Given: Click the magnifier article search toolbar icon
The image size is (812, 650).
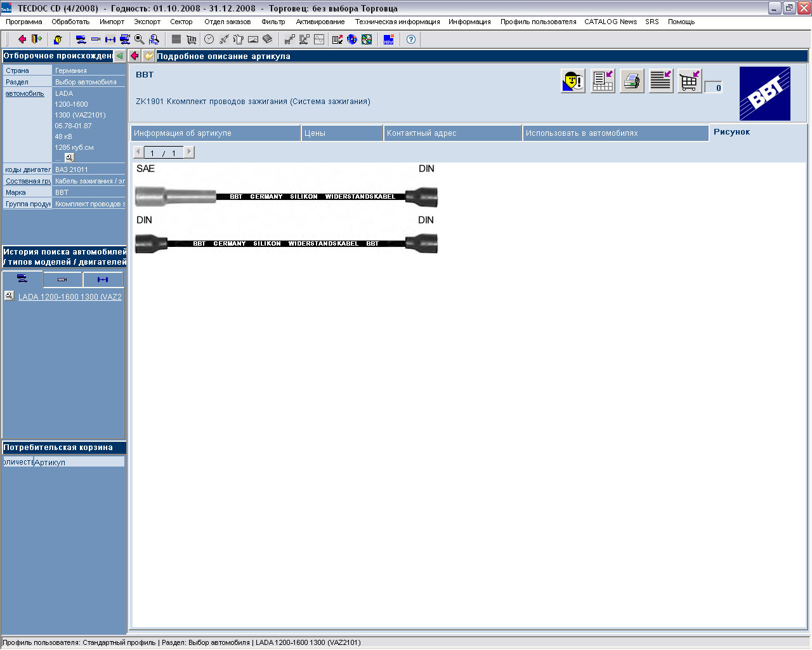Looking at the screenshot, I should [x=140, y=39].
